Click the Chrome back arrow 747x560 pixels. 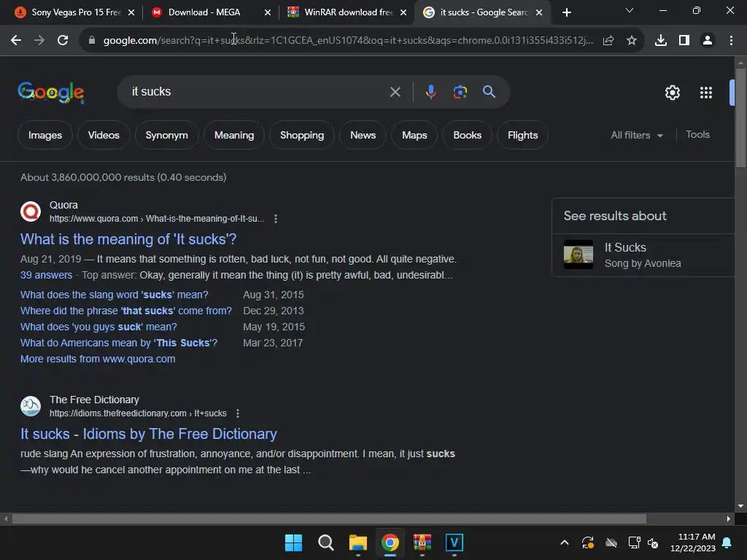16,41
